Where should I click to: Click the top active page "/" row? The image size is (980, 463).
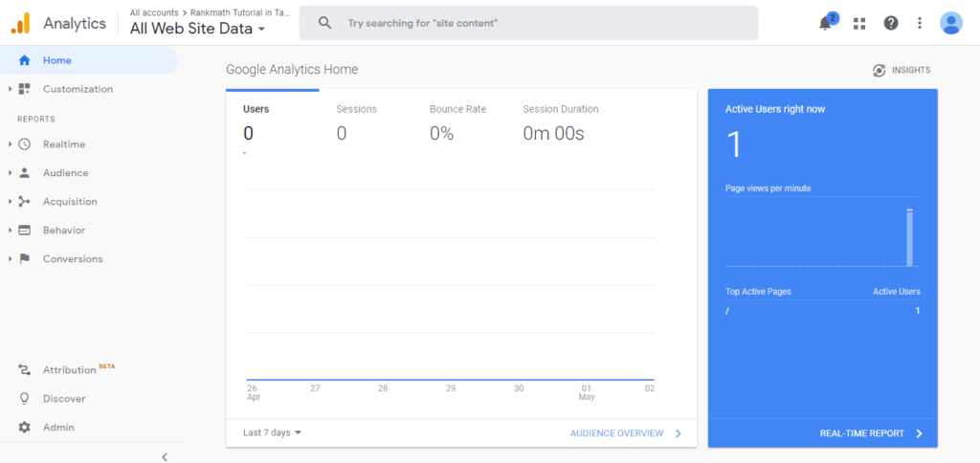pyautogui.click(x=822, y=311)
